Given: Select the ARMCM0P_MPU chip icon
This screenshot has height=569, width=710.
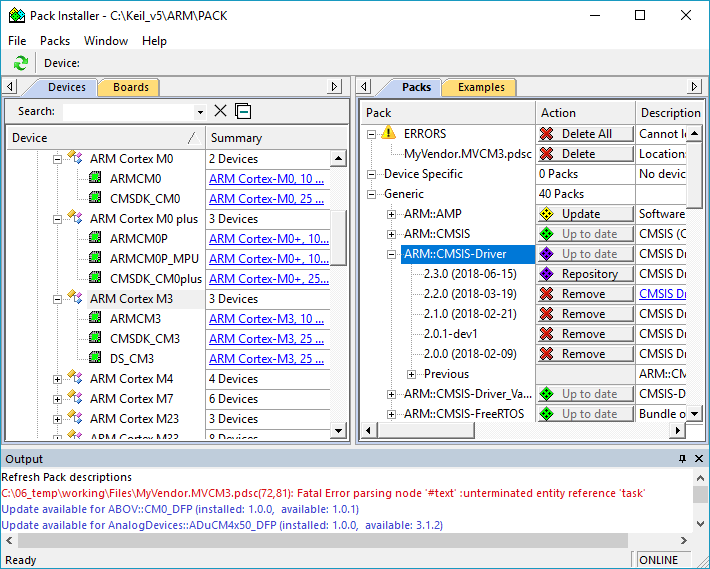Looking at the screenshot, I should point(95,258).
